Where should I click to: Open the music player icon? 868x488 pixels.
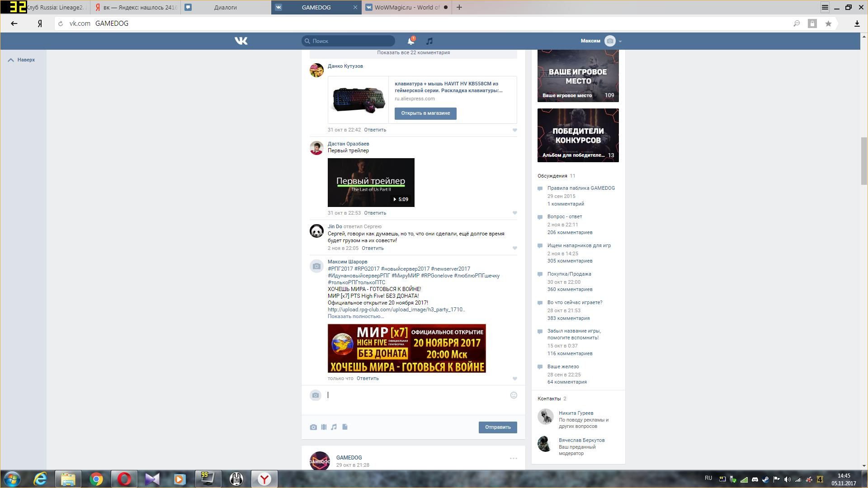[429, 41]
